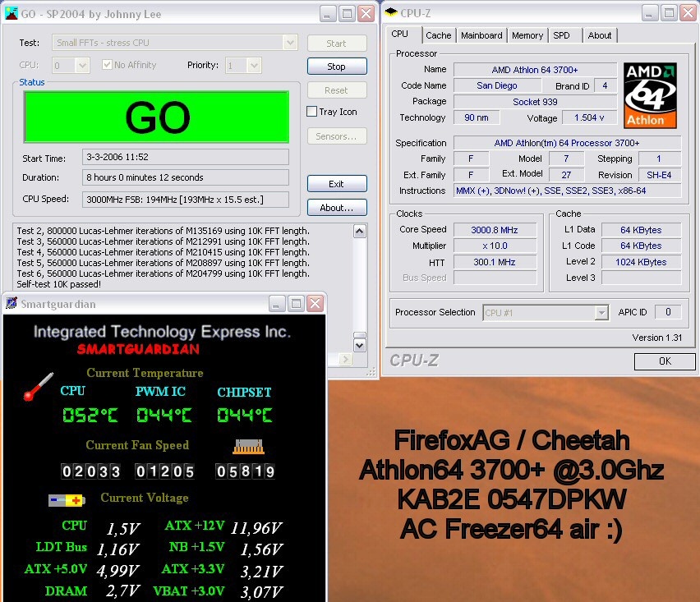700x602 pixels.
Task: Click the red thermometer icon in Smartguardian
Action: [39, 387]
